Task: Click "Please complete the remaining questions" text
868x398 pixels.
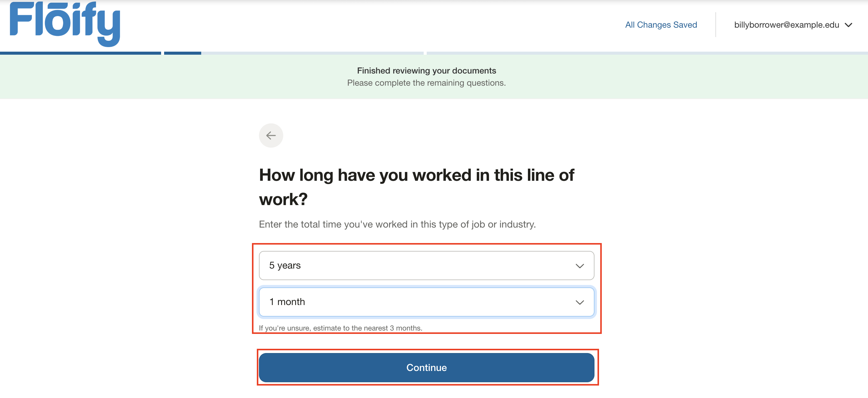Action: pyautogui.click(x=426, y=83)
